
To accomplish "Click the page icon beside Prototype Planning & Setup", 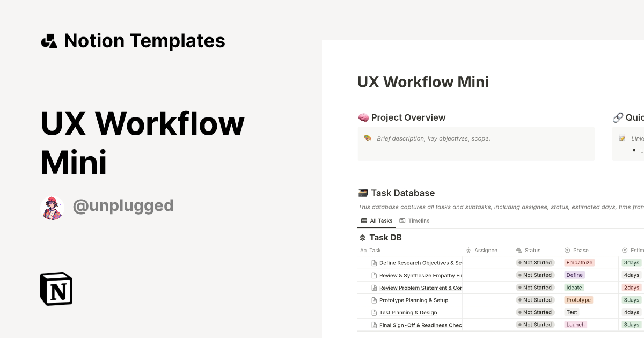I will point(374,300).
